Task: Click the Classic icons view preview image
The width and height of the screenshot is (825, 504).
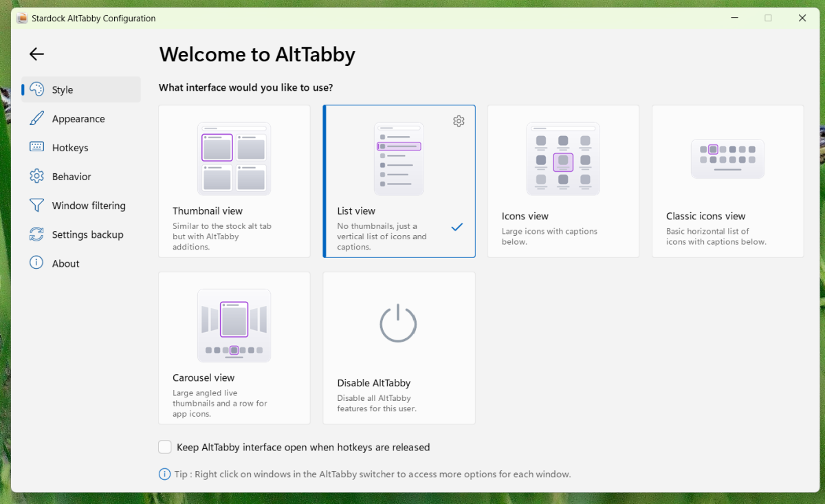Action: point(727,159)
